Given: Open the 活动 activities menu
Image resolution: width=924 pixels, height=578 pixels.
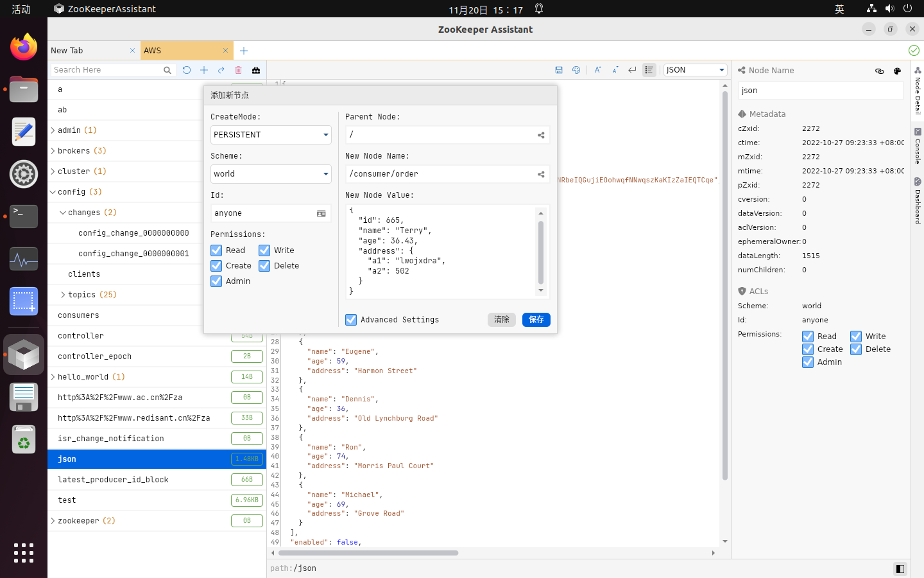Looking at the screenshot, I should (x=21, y=9).
